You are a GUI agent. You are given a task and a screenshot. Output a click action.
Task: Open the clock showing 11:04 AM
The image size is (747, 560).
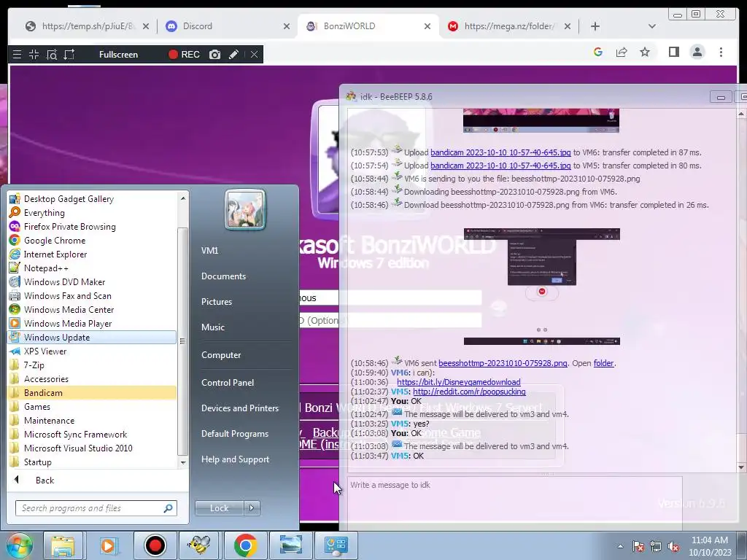pos(709,546)
